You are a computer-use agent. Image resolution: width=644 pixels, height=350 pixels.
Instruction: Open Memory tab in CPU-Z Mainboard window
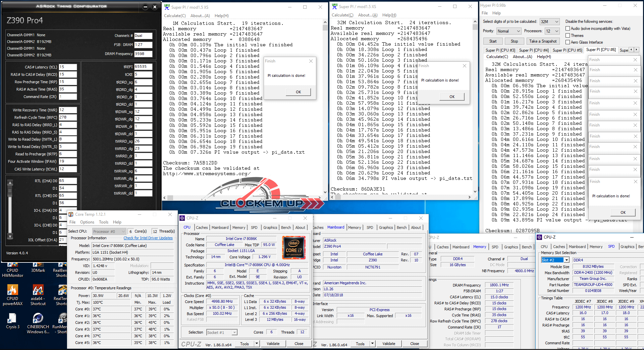point(355,228)
